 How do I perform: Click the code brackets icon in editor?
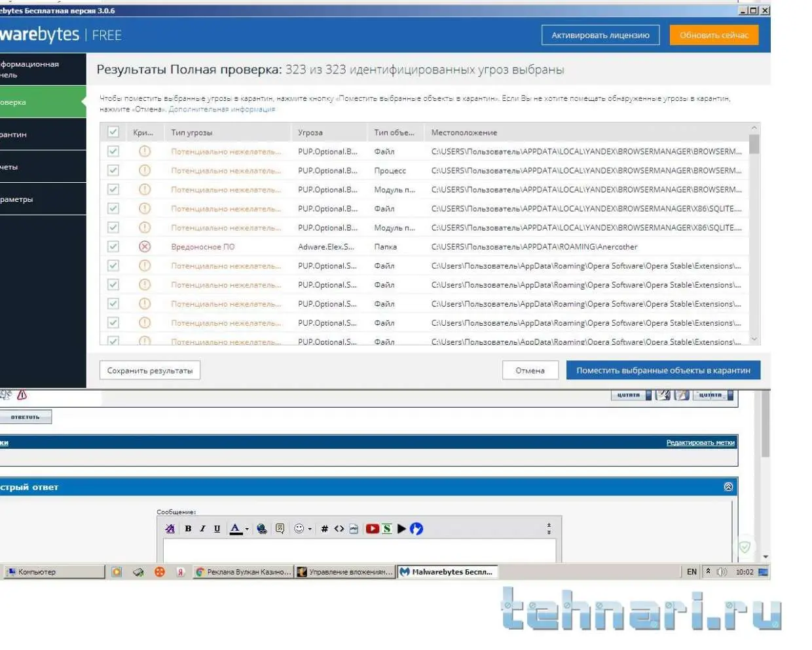(339, 529)
